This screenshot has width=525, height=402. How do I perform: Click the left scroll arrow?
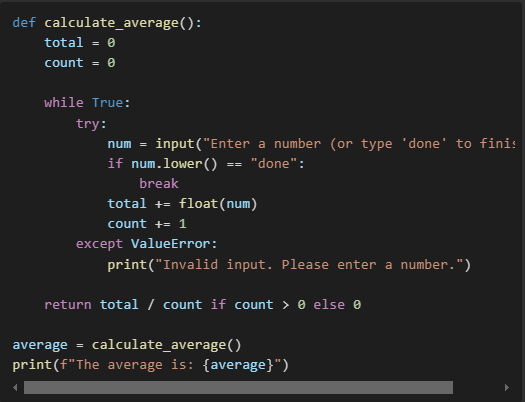pyautogui.click(x=15, y=388)
